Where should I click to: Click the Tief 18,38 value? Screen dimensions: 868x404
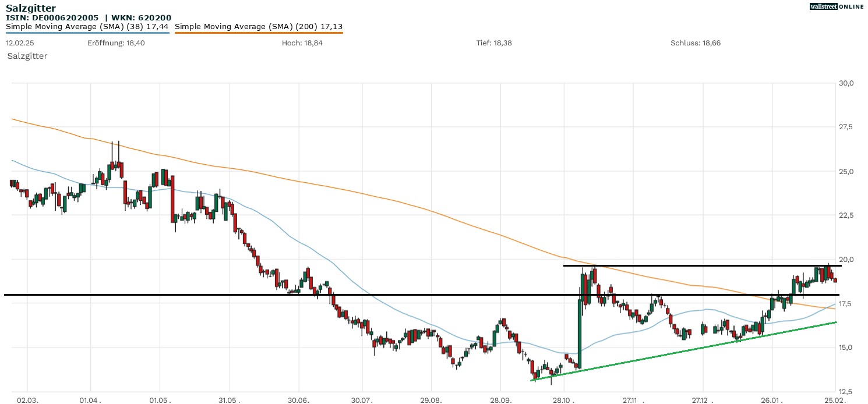(x=494, y=43)
